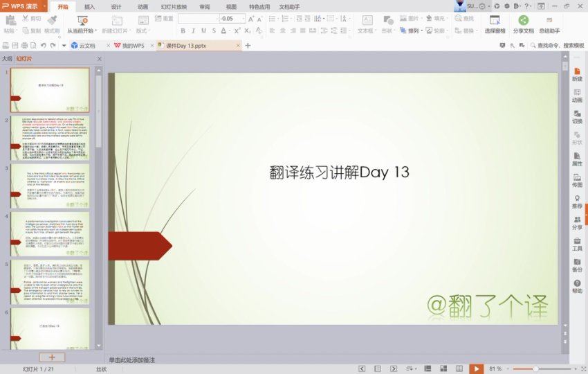Click the Undo arrow in quick access toolbar
The width and height of the screenshot is (588, 374).
click(43, 46)
